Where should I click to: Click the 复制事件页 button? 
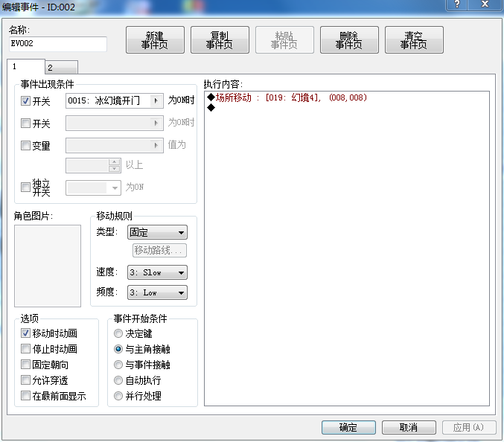click(x=220, y=40)
